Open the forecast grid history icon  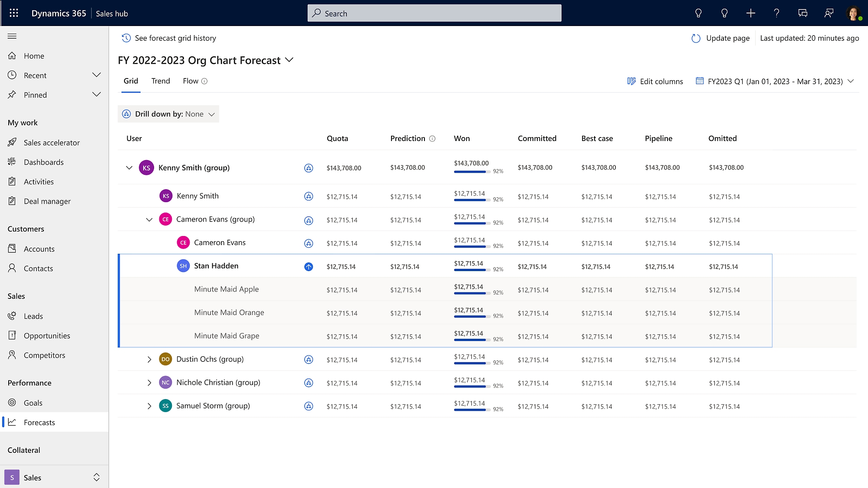point(125,38)
